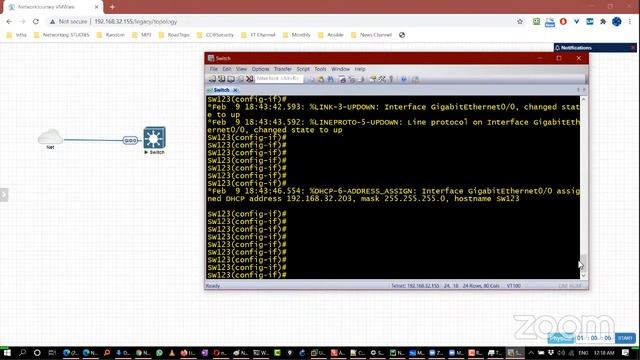Open the Edit menu in SecureCRT
This screenshot has width=640, height=360.
[x=227, y=69]
